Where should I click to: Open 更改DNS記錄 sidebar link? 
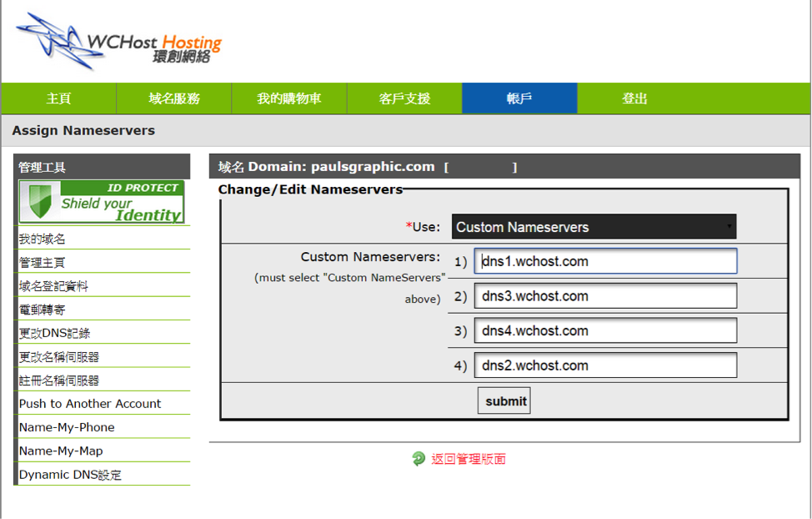(54, 334)
